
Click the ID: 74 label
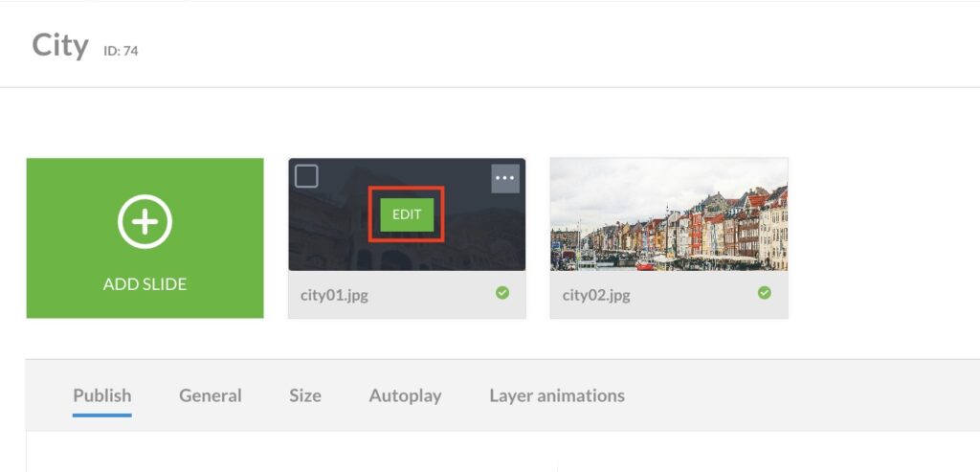[x=121, y=52]
